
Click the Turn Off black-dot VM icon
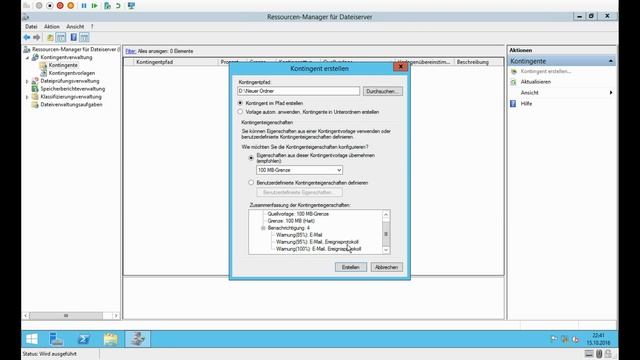pos(49,6)
